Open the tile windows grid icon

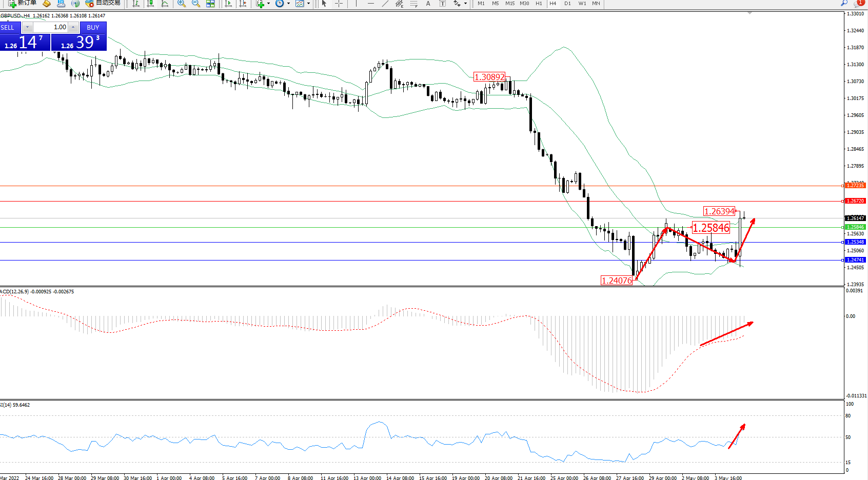(210, 4)
